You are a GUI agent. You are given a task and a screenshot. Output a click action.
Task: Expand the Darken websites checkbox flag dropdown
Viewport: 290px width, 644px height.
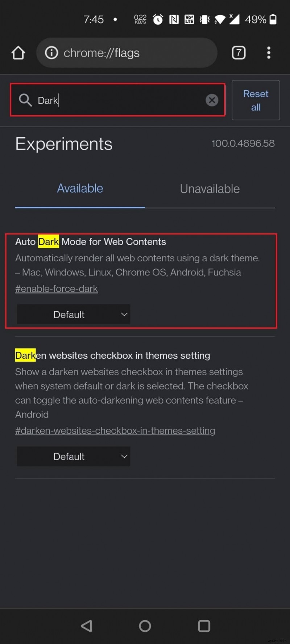tap(73, 456)
